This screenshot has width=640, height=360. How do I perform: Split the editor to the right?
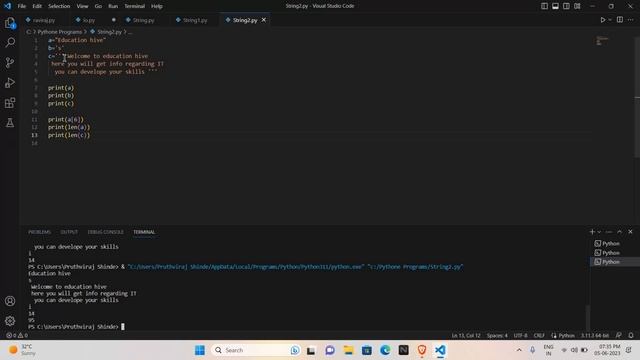(620, 20)
